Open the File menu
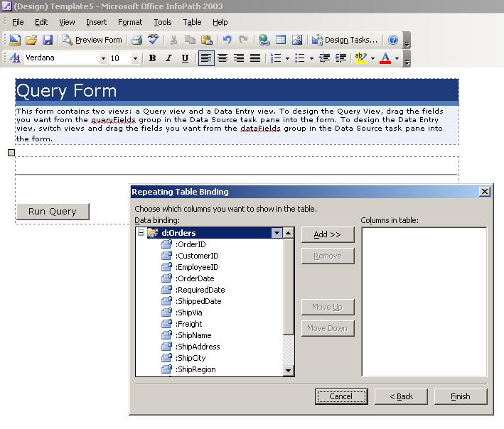This screenshot has width=504, height=429. point(18,22)
